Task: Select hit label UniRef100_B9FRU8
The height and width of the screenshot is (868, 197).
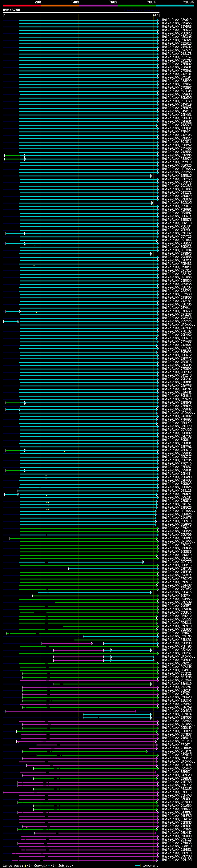Action: click(177, 643)
